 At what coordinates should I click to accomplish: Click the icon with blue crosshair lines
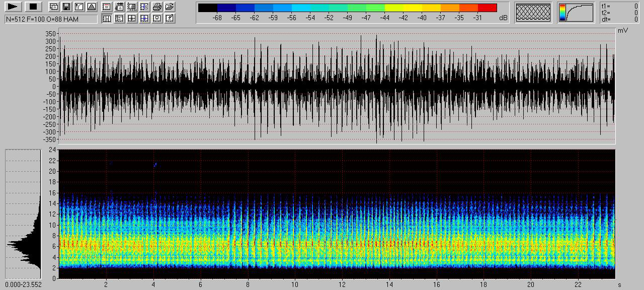144,19
